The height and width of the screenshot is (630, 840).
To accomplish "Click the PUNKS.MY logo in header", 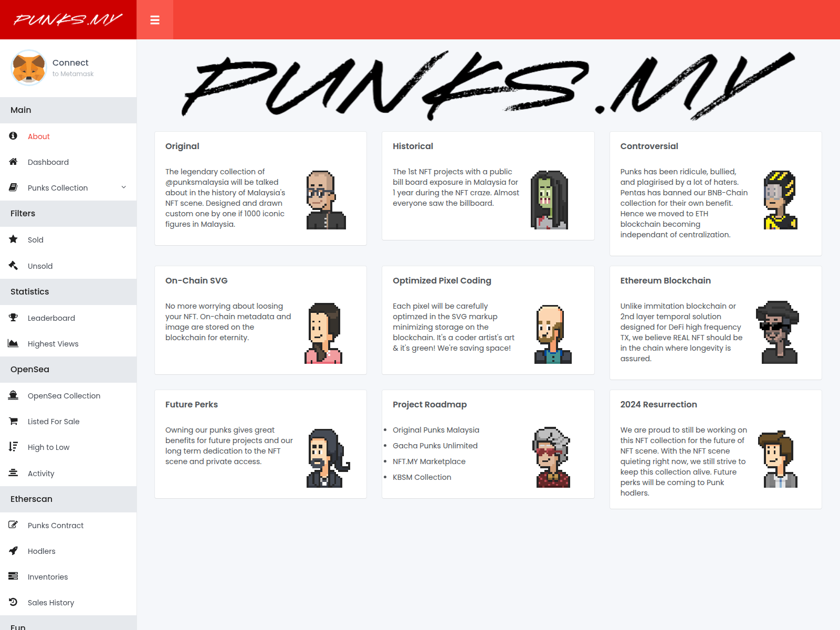I will coord(68,20).
